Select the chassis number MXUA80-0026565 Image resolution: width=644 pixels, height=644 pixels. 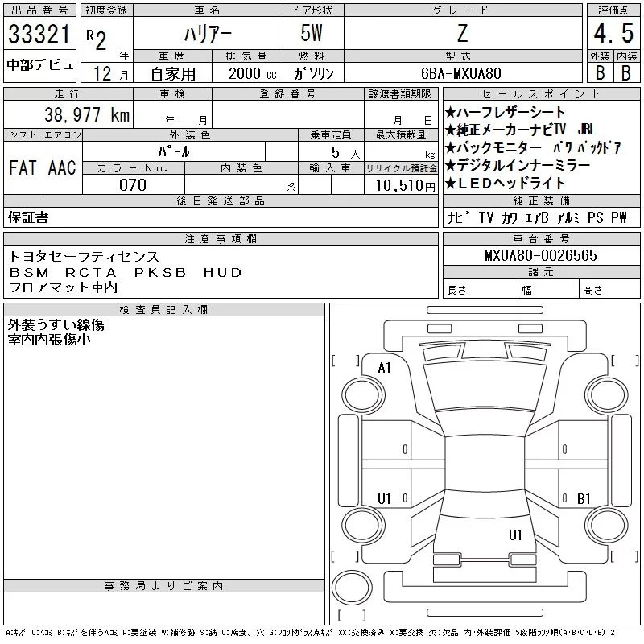(x=541, y=255)
